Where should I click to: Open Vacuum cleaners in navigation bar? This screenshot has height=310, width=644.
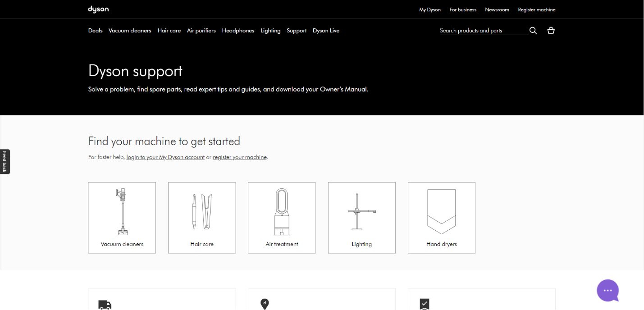tap(130, 31)
